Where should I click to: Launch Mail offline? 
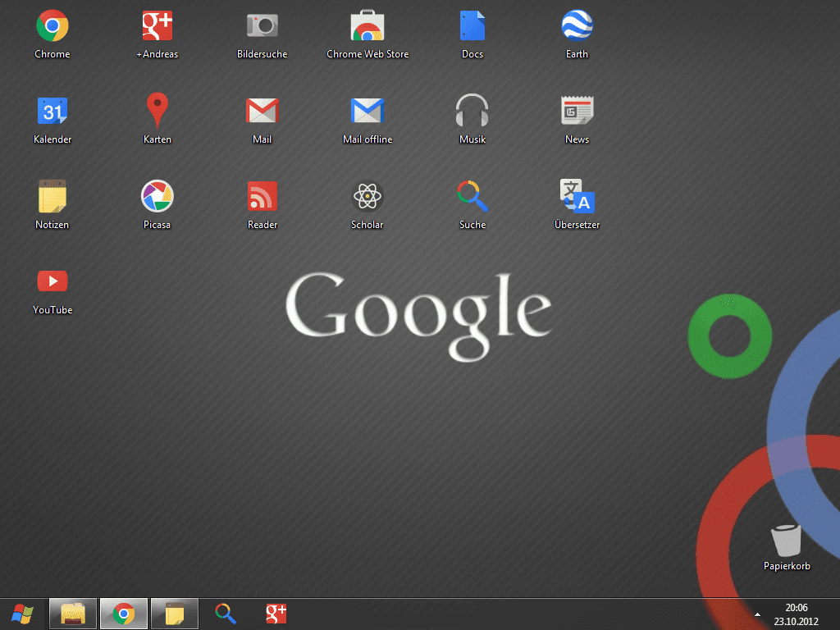(367, 112)
